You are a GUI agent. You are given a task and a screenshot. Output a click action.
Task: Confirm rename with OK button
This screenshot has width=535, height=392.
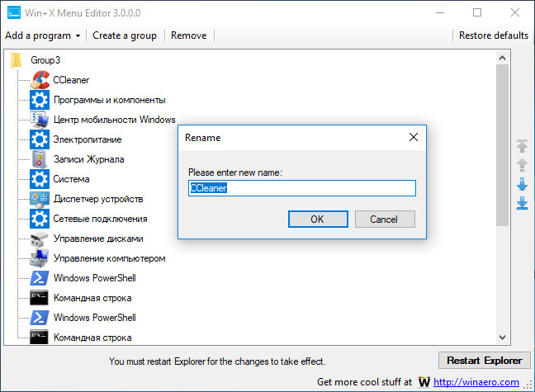pyautogui.click(x=318, y=219)
